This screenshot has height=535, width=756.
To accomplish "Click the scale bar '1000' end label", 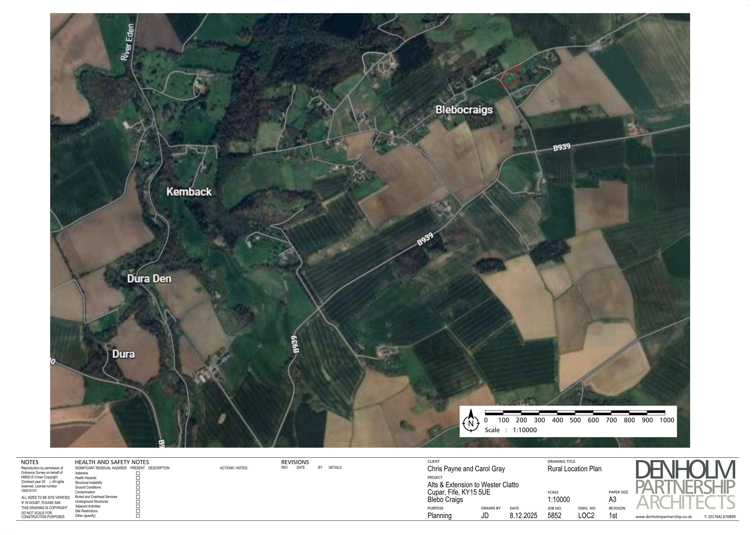I will pos(667,420).
